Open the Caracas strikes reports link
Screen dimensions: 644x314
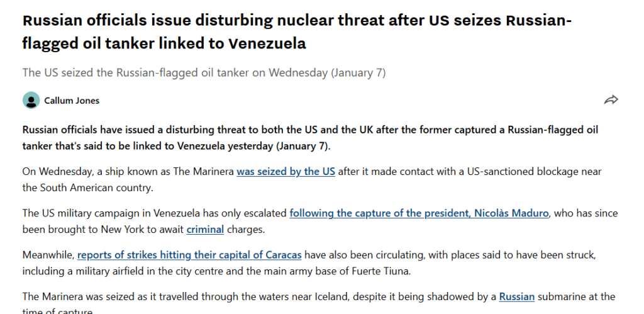click(x=189, y=255)
